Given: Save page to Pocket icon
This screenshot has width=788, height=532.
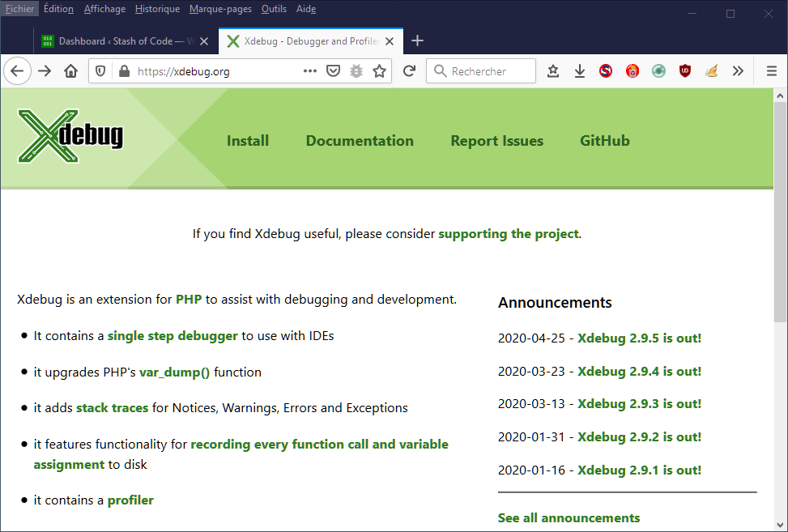Looking at the screenshot, I should (333, 71).
